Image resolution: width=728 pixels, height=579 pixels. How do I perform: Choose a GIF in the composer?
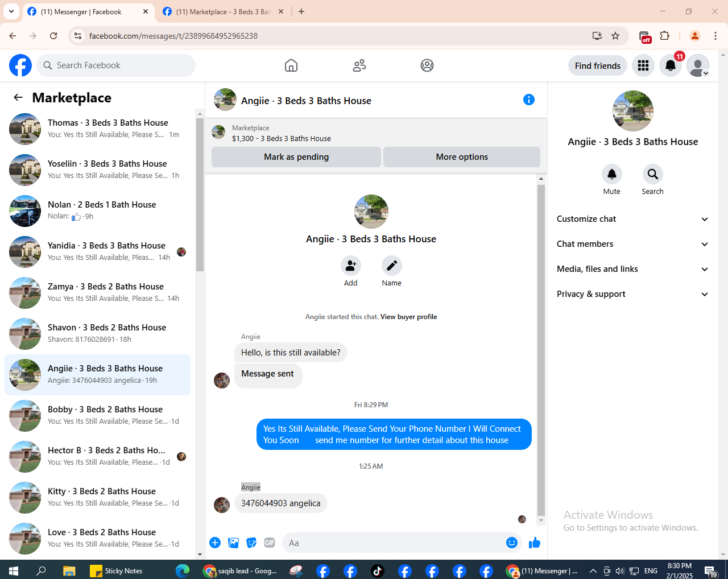[270, 543]
